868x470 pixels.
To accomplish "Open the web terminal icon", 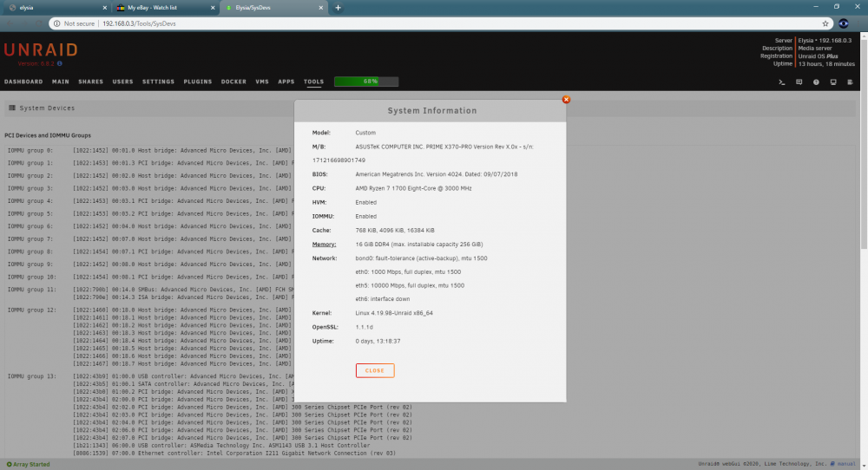I will pos(782,82).
